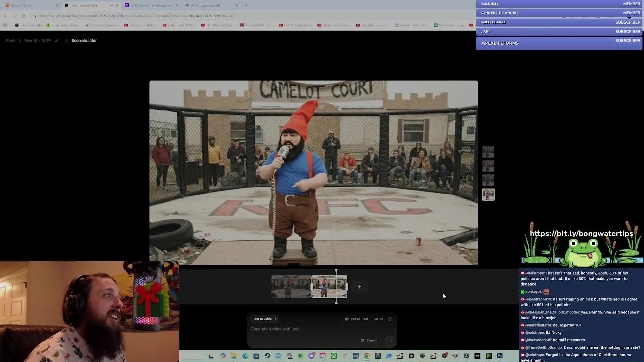Open Steam from the taskbar
644x362 pixels.
tap(267, 356)
